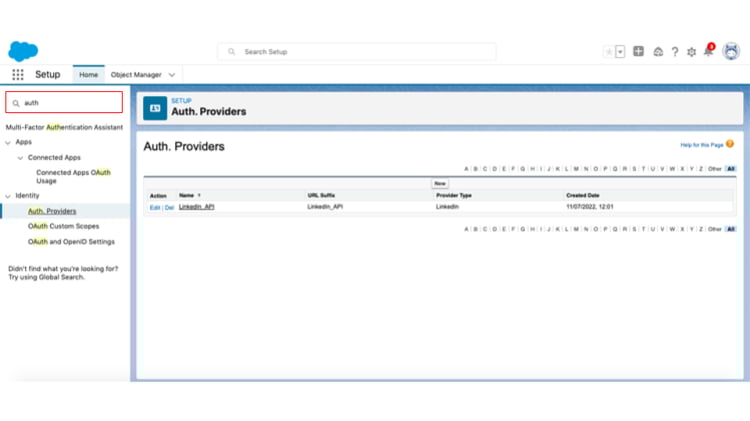Click magnifier icon in Search Setup
This screenshot has width=750, height=421.
coord(232,52)
